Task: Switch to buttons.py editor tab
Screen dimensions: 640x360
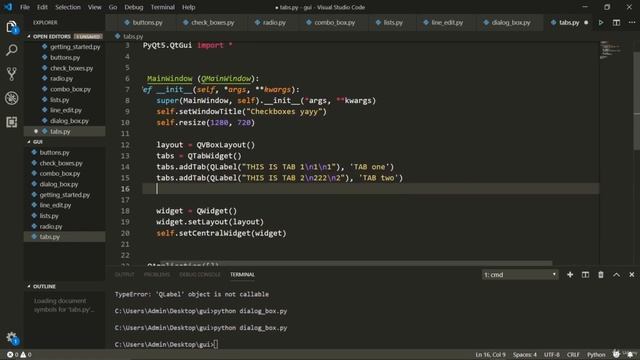Action: coord(143,22)
